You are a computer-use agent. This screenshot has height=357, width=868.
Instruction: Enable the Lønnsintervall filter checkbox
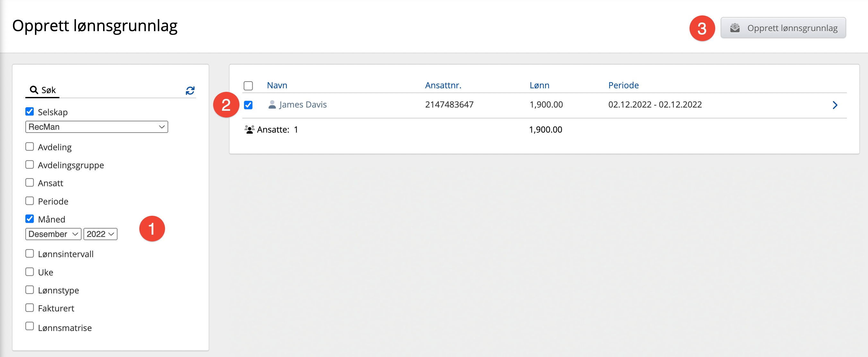pos(30,254)
